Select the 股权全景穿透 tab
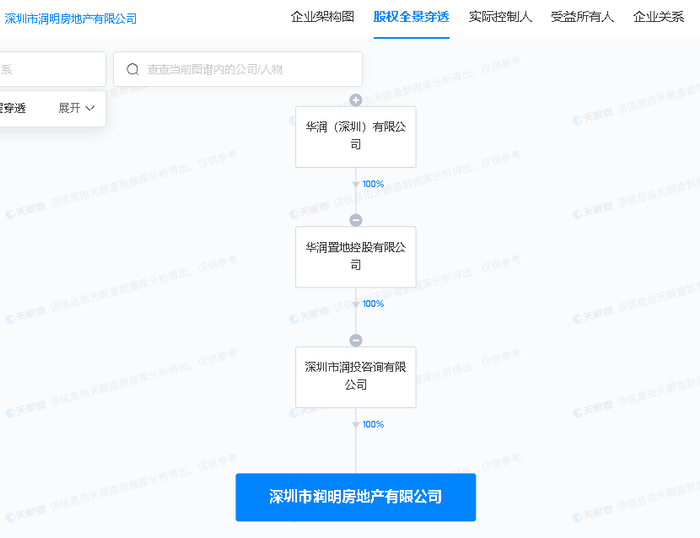 (x=411, y=17)
